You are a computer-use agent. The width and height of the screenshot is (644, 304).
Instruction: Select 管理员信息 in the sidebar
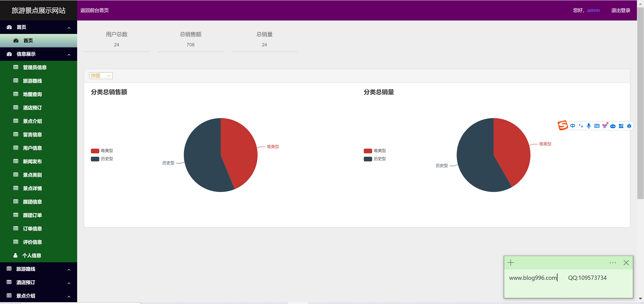pos(35,67)
